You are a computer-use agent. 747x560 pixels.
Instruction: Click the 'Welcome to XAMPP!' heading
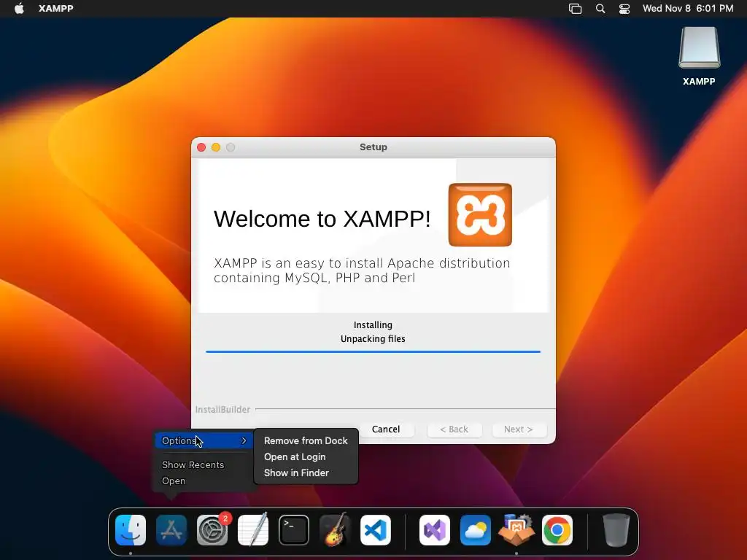click(x=322, y=219)
